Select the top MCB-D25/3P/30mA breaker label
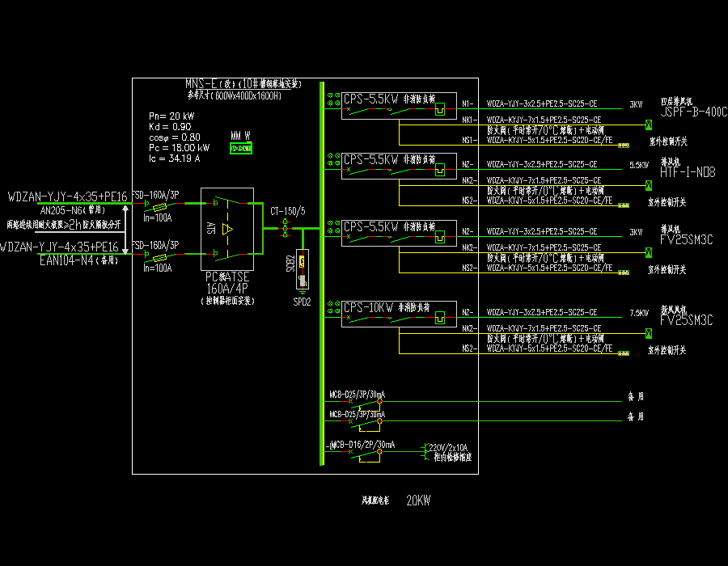The image size is (728, 566). pyautogui.click(x=357, y=395)
